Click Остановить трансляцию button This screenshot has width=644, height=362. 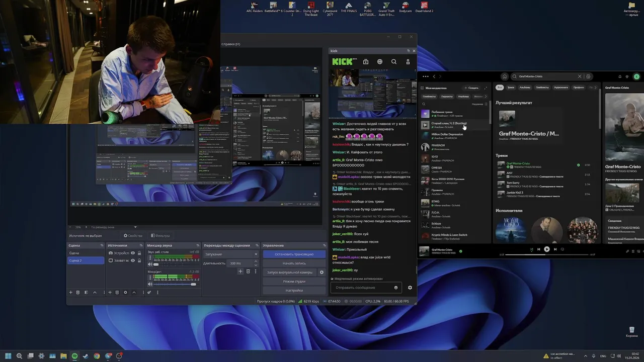pos(294,254)
